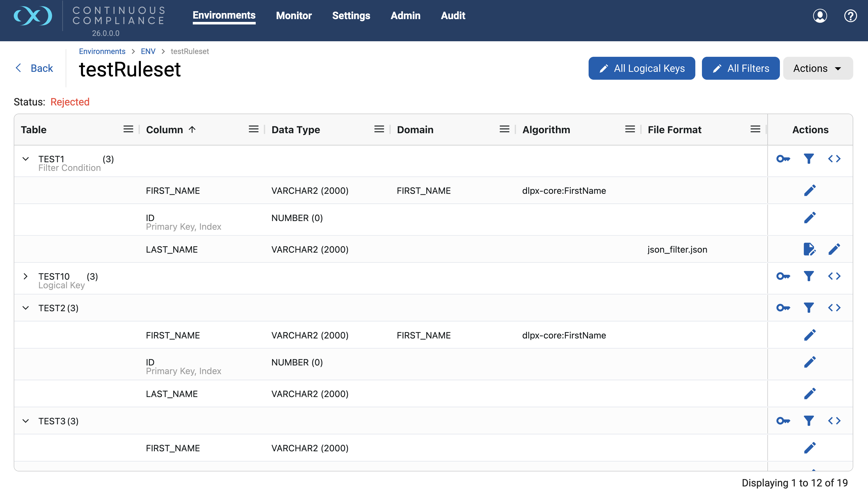
Task: Open the user profile icon
Action: coord(820,16)
